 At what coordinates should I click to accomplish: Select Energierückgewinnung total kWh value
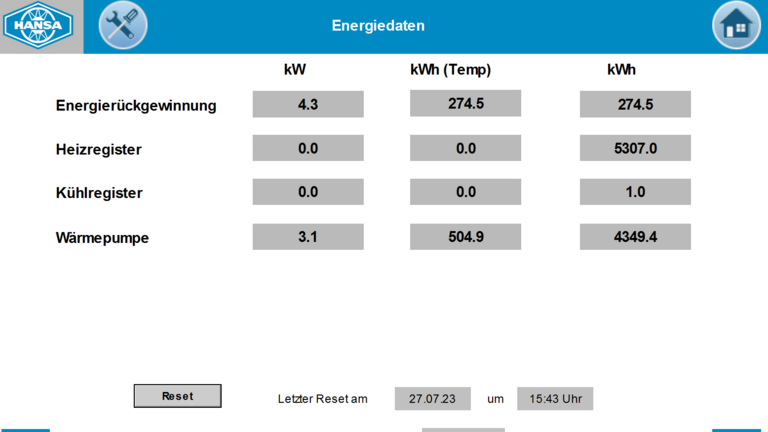point(635,104)
